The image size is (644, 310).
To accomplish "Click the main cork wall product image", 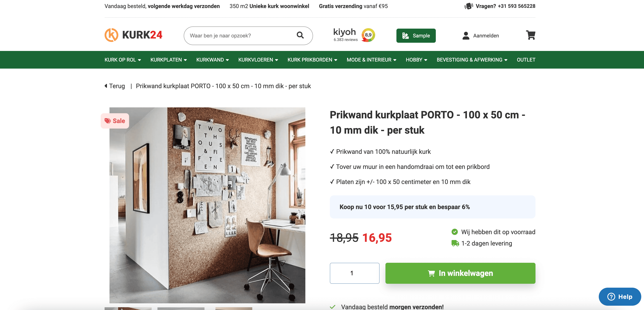I will 207,205.
